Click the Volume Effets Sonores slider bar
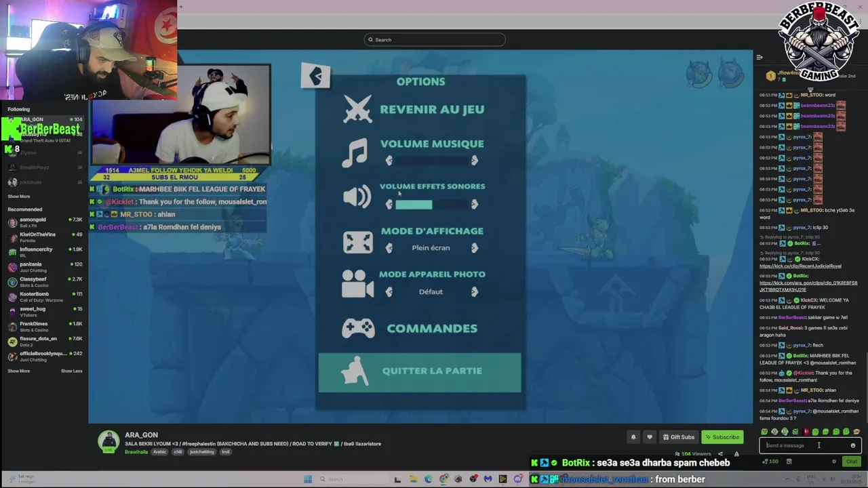 [431, 204]
